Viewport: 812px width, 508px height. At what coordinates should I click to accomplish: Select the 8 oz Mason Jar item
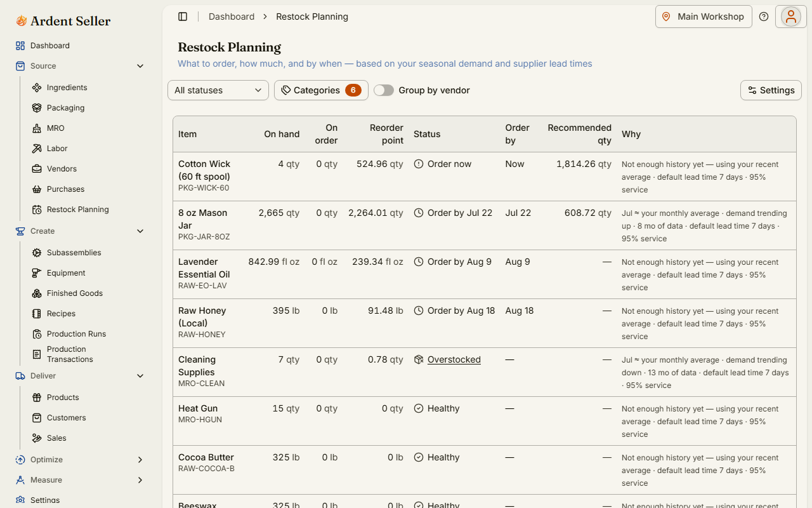pyautogui.click(x=203, y=219)
